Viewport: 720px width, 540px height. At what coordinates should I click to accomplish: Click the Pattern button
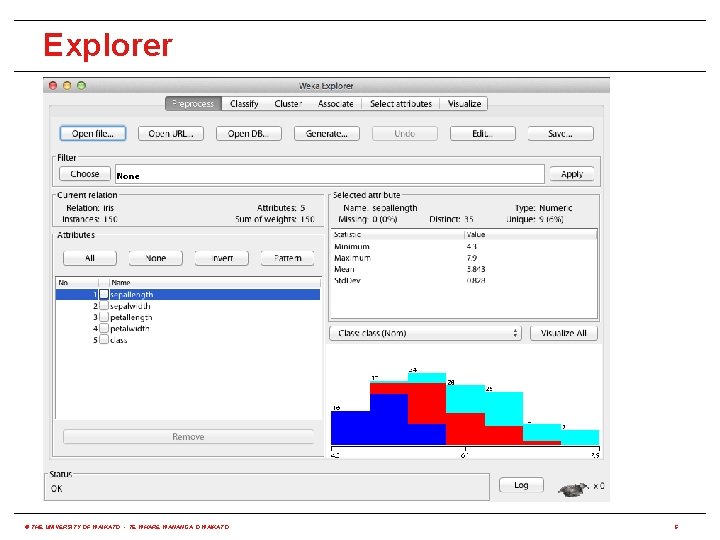287,258
